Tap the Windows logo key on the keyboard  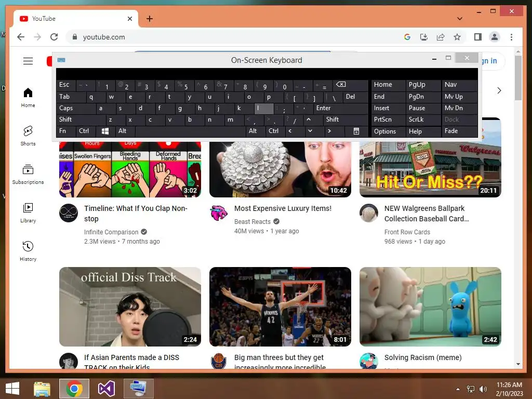tap(105, 131)
